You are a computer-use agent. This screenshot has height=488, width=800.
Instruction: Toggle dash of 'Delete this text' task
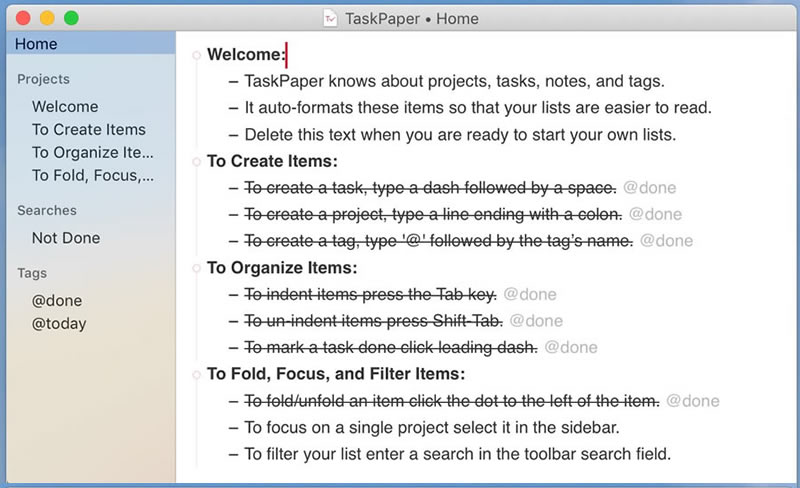click(x=234, y=135)
